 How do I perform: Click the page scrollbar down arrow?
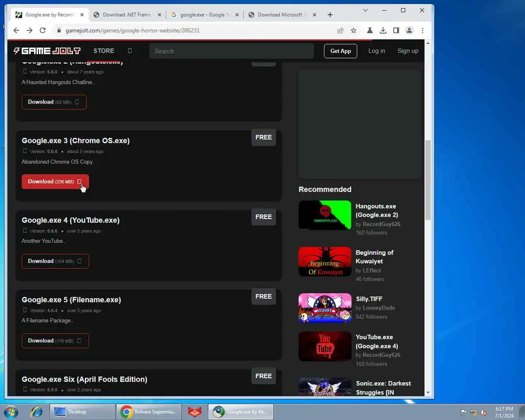pyautogui.click(x=428, y=393)
